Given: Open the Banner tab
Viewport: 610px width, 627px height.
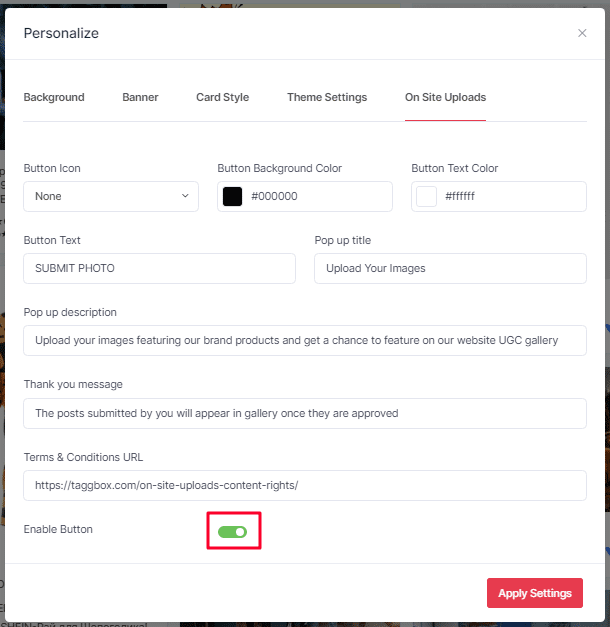Looking at the screenshot, I should tap(140, 97).
